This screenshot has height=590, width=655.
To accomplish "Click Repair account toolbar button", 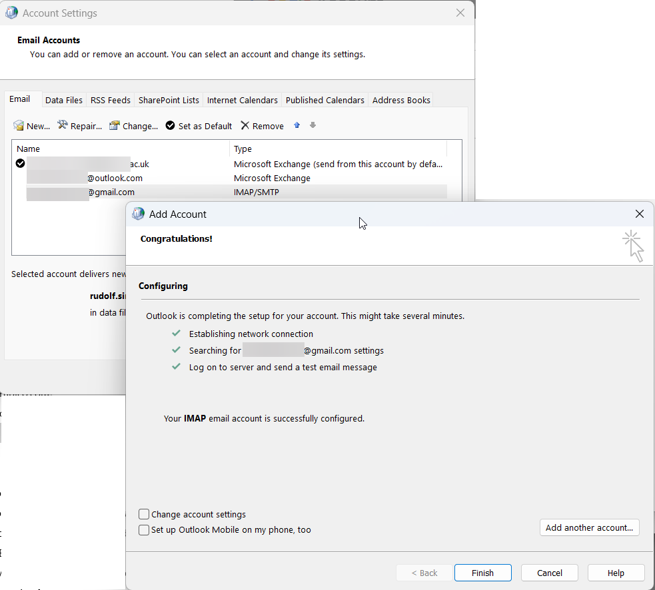I will click(80, 126).
